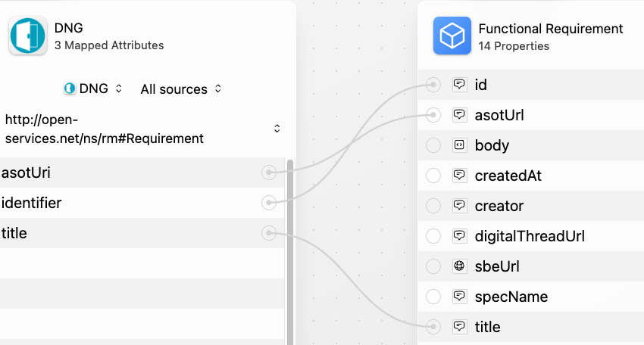The width and height of the screenshot is (644, 345).
Task: Expand the Requirement type URL selector
Action: 277,129
